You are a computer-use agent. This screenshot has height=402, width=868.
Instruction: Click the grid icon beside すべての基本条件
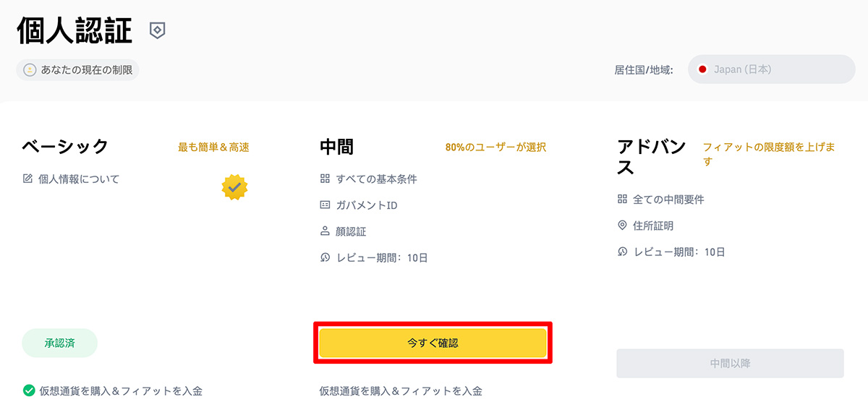pos(325,179)
